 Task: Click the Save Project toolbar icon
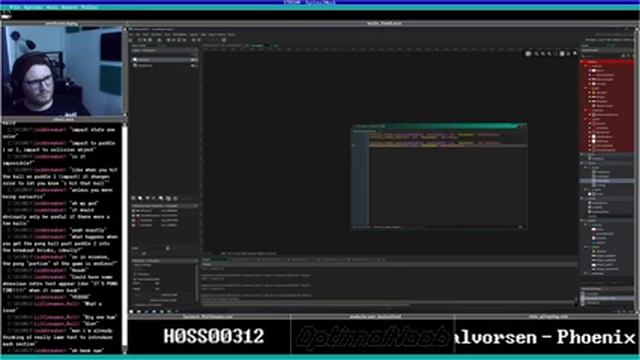[x=150, y=40]
